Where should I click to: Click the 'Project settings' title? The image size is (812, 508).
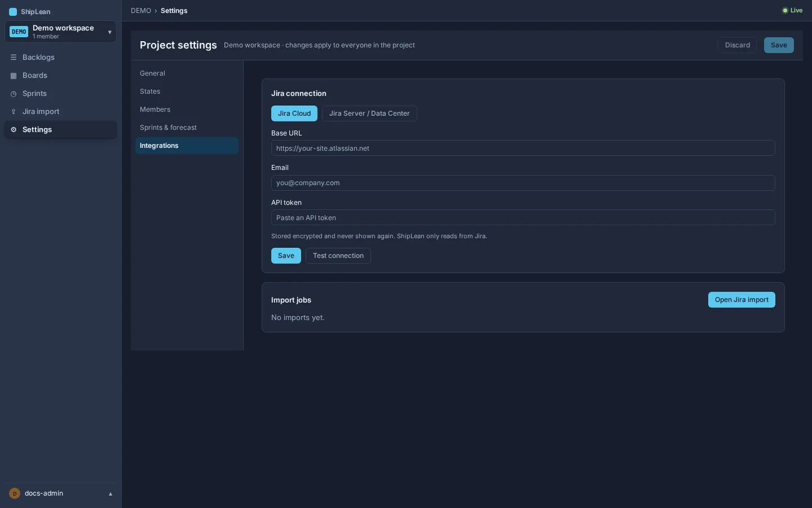(x=178, y=45)
